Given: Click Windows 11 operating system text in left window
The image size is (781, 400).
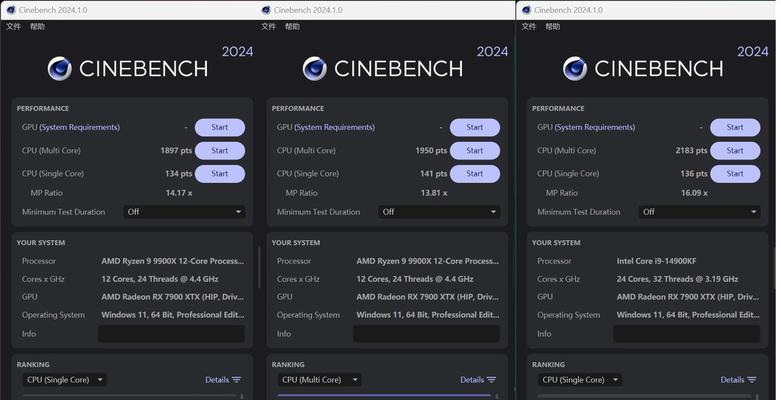Looking at the screenshot, I should point(173,315).
